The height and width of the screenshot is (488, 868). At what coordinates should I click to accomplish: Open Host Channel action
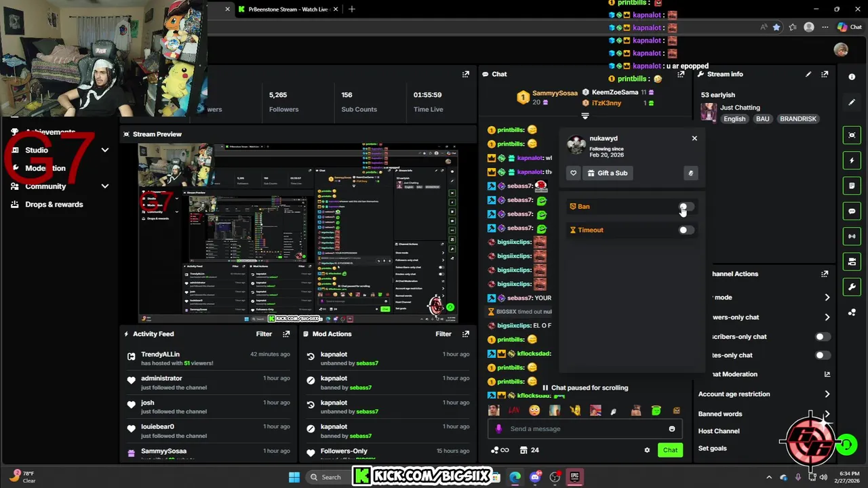pos(719,431)
